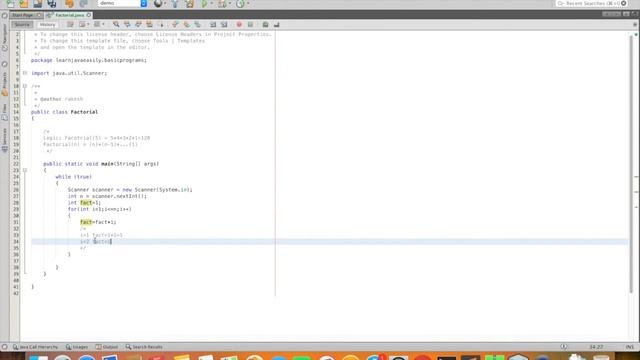Go to the next bookmark
The width and height of the screenshot is (640, 360).
click(187, 24)
